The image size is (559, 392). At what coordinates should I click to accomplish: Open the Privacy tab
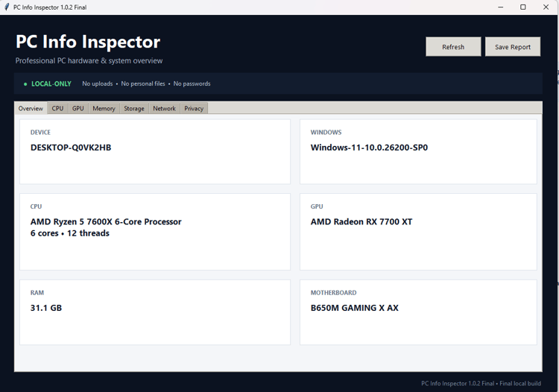tap(194, 108)
